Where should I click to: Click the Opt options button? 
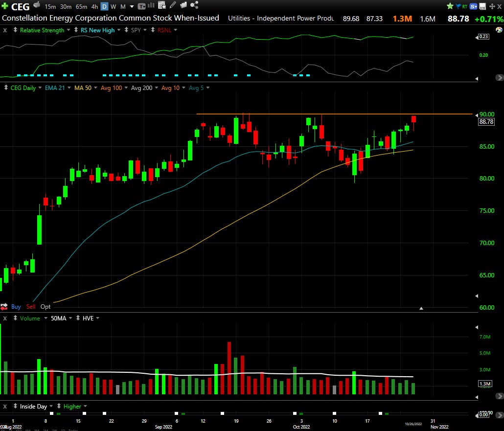[46, 307]
